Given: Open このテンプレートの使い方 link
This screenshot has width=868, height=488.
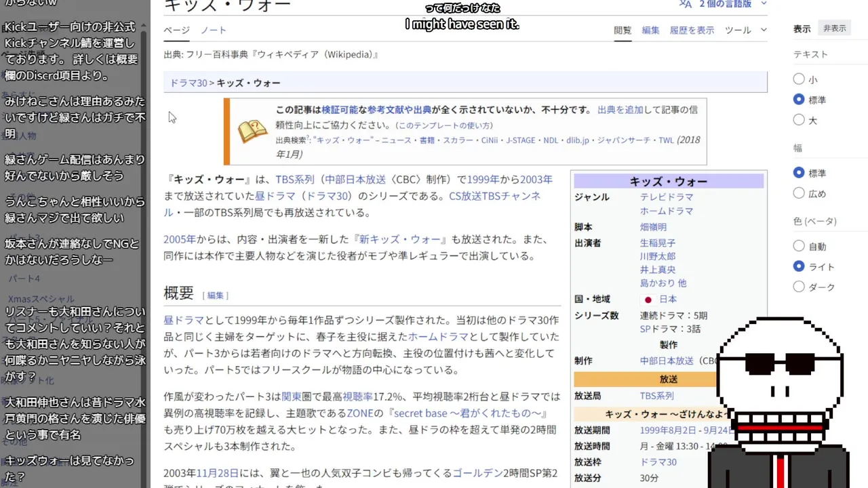Looking at the screenshot, I should point(443,125).
